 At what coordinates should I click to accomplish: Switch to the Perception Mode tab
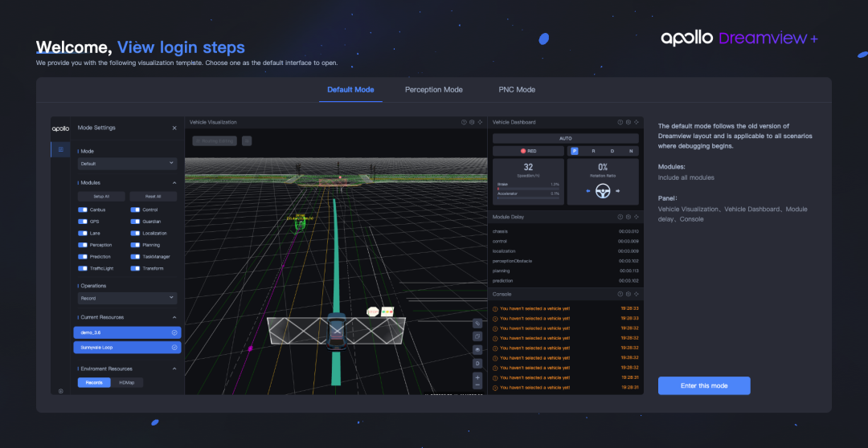(433, 90)
